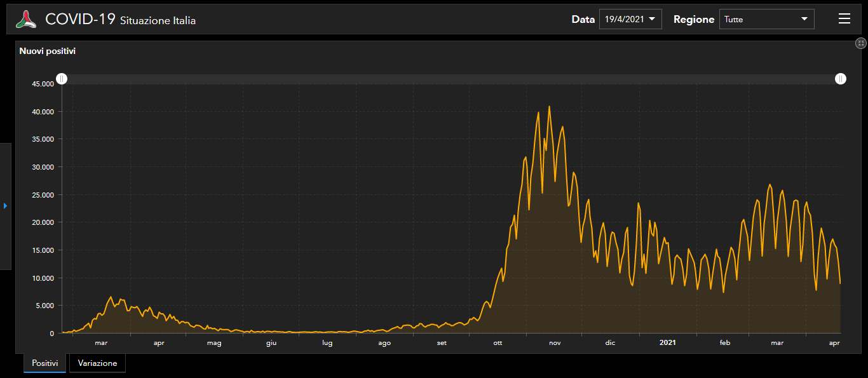
Task: Switch to the Positivi tab
Action: click(44, 363)
